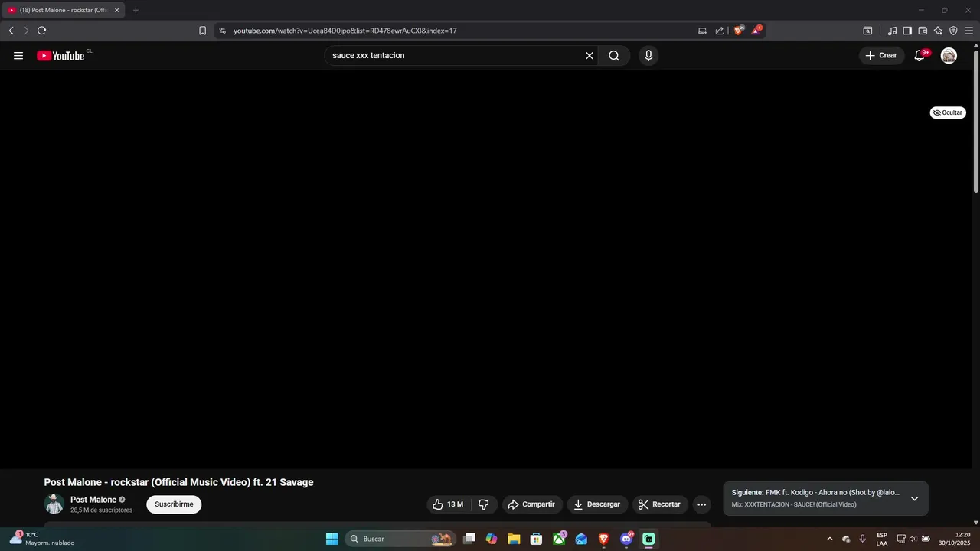Screen dimensions: 980x551
Task: Open the Leo AI sparkle icon
Action: [938, 31]
